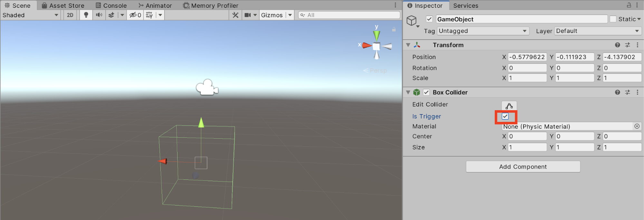Enable the Static checkbox
644x220 pixels.
click(x=613, y=19)
